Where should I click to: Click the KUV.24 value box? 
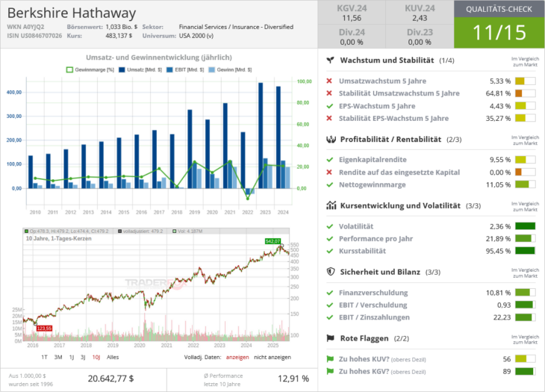(420, 13)
